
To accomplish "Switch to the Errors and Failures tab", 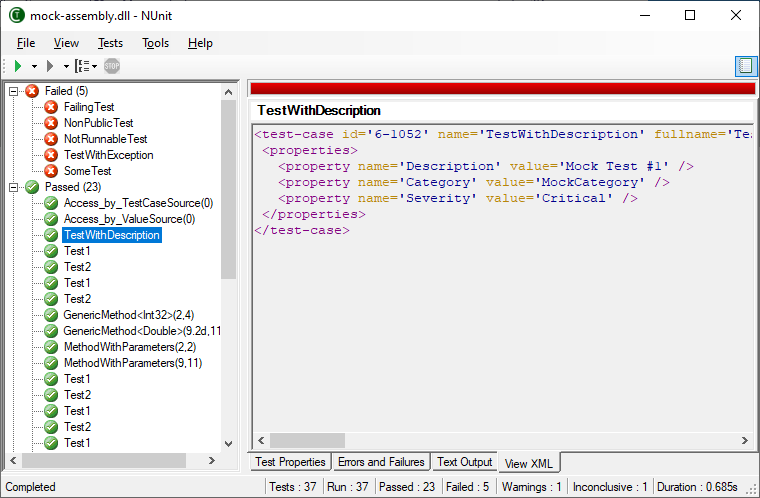I will [380, 462].
